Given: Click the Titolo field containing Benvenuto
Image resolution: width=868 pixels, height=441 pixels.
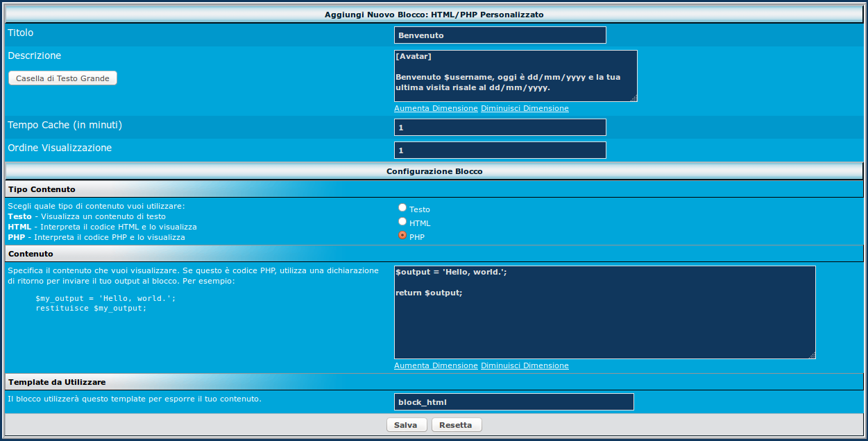Looking at the screenshot, I should [500, 35].
